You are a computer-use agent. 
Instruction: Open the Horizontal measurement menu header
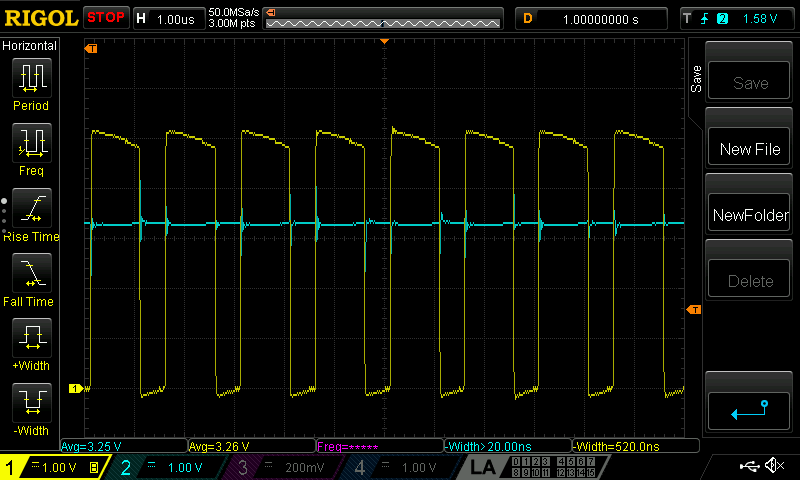31,46
